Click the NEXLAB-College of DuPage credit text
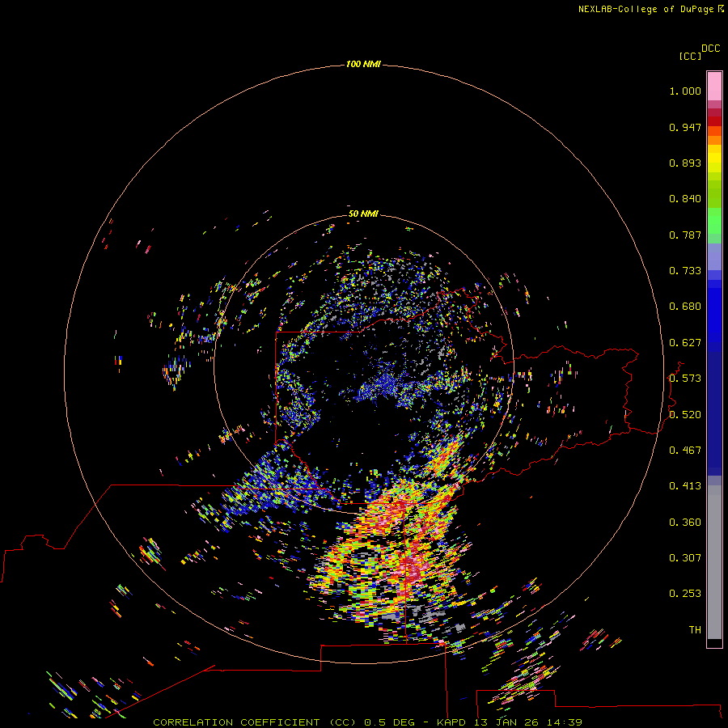Screen dimensions: 728x728 (645, 9)
